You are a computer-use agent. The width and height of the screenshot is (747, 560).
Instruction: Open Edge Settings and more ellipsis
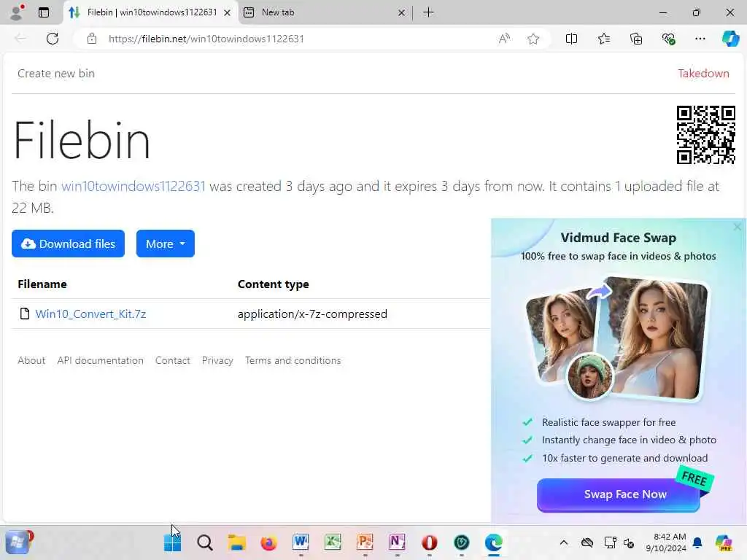pyautogui.click(x=700, y=39)
